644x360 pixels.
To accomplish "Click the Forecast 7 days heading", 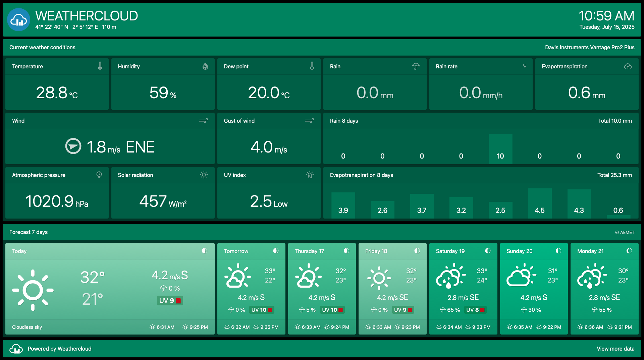I will 29,232.
